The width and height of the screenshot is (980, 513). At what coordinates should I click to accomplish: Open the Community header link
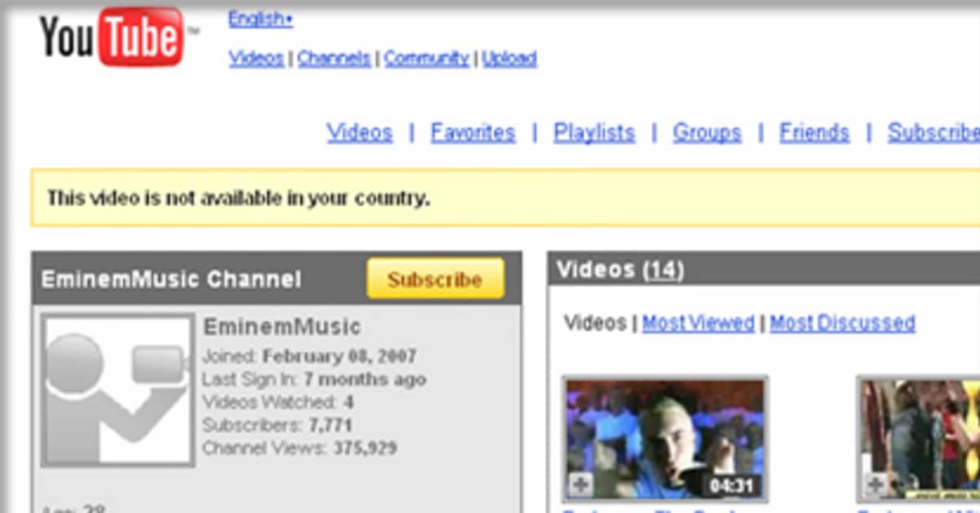(x=426, y=59)
